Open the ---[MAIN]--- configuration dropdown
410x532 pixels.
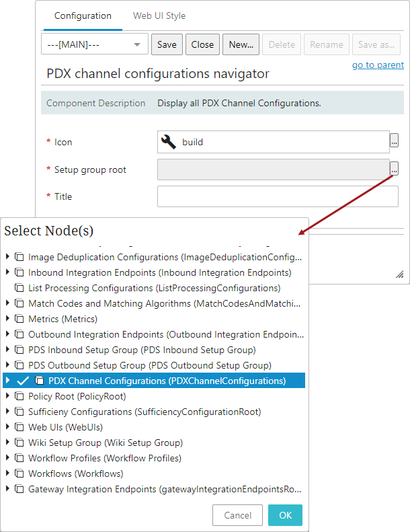(x=95, y=44)
